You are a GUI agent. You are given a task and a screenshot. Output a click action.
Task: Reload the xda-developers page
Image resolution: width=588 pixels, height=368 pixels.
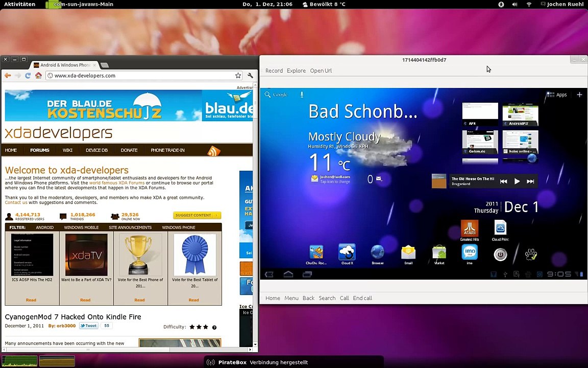(x=28, y=76)
